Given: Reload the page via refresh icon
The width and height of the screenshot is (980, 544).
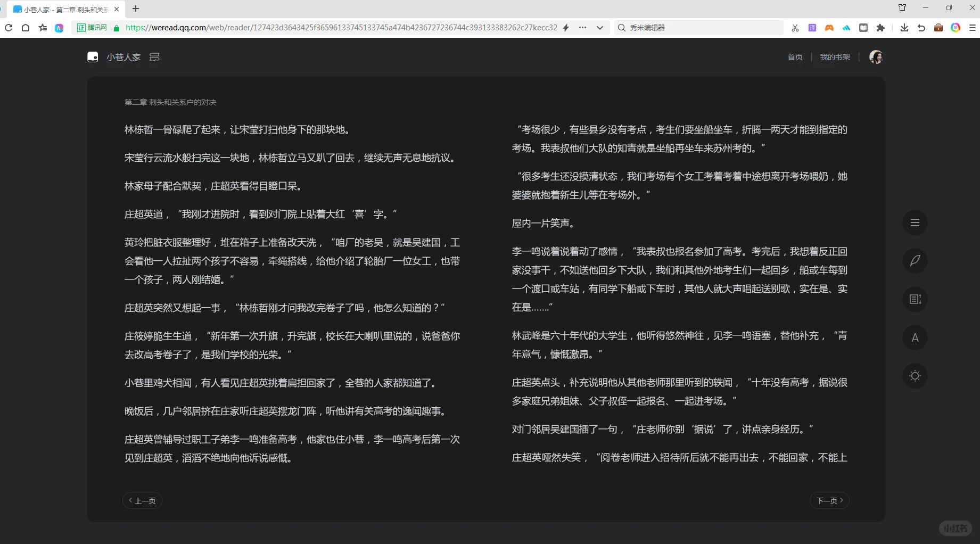Looking at the screenshot, I should tap(9, 28).
